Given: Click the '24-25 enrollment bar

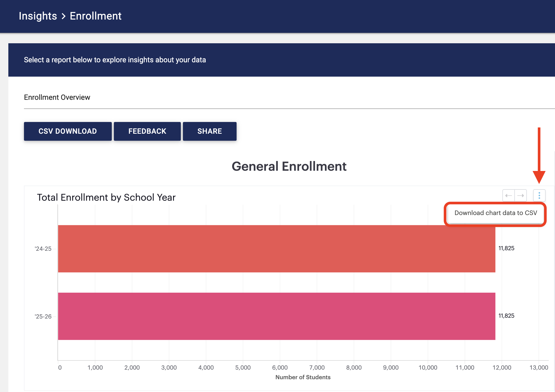Looking at the screenshot, I should click(x=276, y=249).
